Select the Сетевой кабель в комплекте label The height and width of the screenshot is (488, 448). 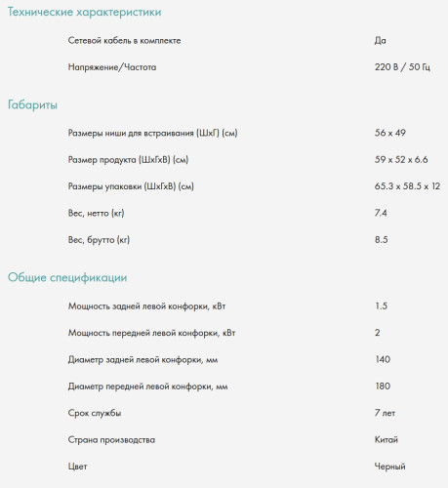tap(124, 41)
